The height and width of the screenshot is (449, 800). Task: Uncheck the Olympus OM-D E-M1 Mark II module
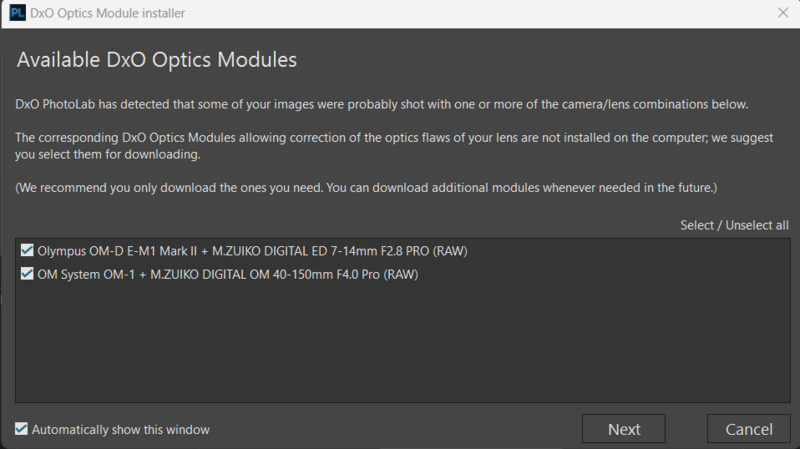27,251
